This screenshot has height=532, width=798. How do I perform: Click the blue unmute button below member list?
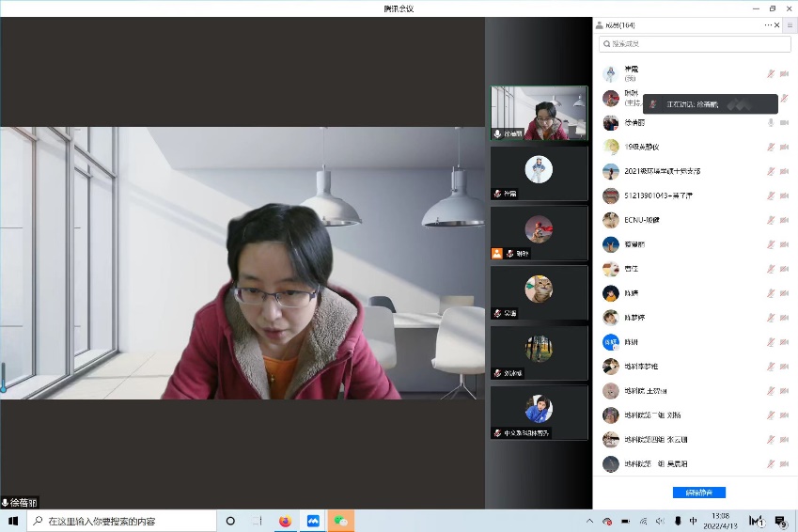click(698, 493)
